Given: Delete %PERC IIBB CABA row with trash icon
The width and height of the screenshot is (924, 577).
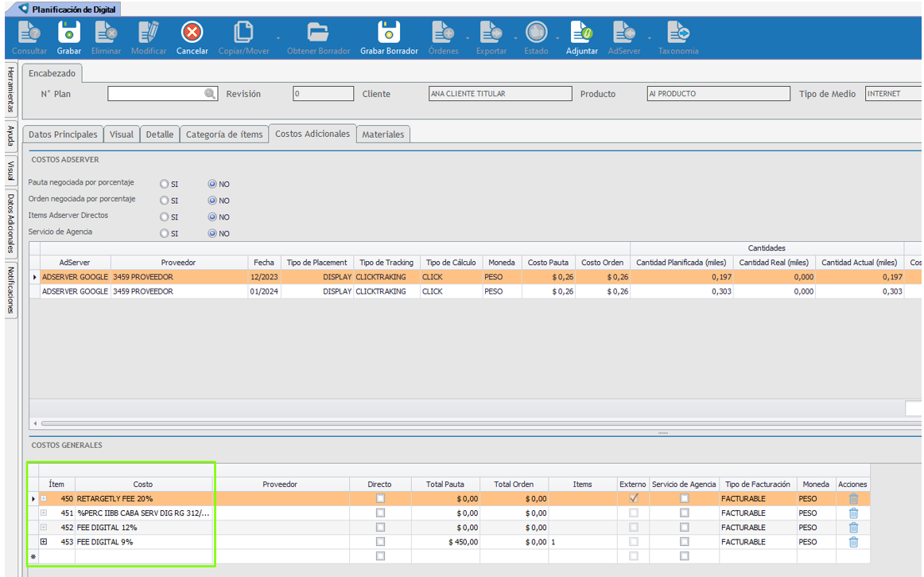Looking at the screenshot, I should (853, 513).
